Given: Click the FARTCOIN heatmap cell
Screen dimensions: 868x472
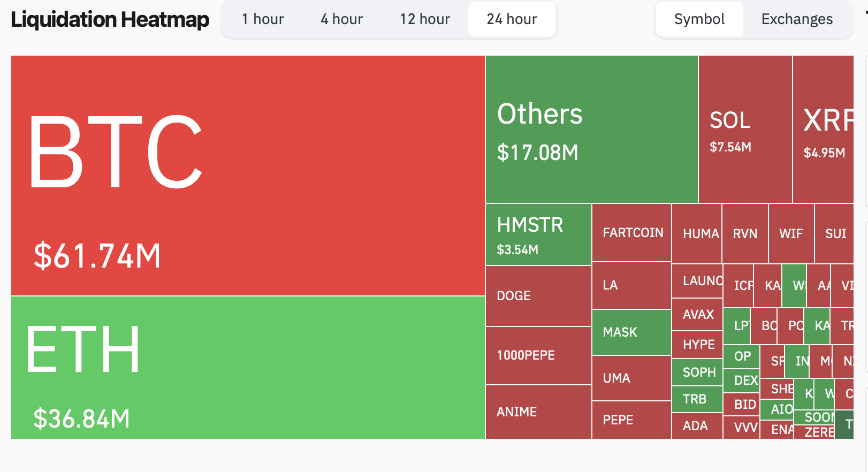Looking at the screenshot, I should tap(631, 233).
